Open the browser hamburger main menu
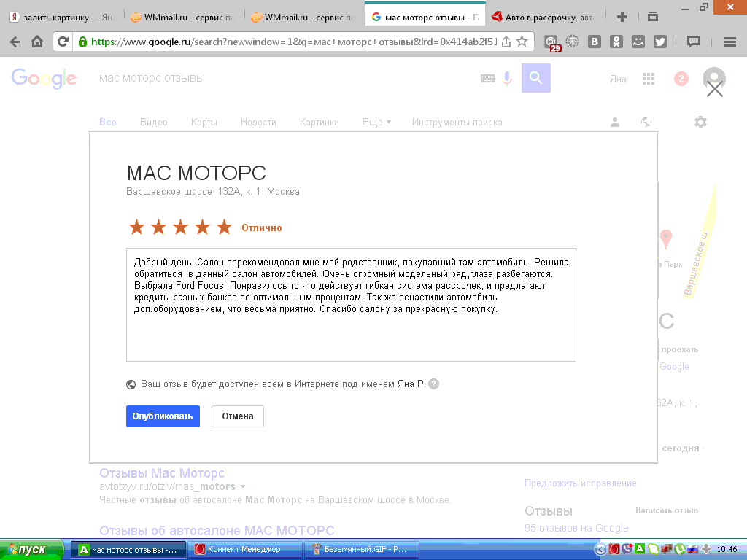Image resolution: width=747 pixels, height=560 pixels. point(729,42)
